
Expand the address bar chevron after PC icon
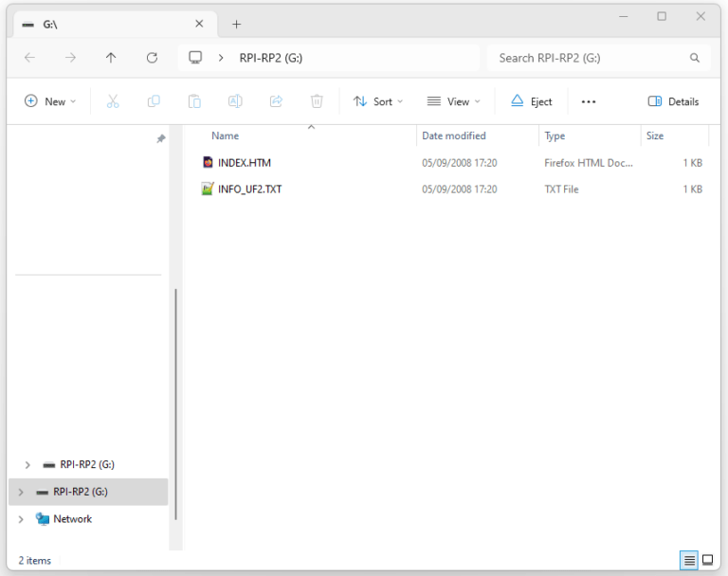click(221, 58)
